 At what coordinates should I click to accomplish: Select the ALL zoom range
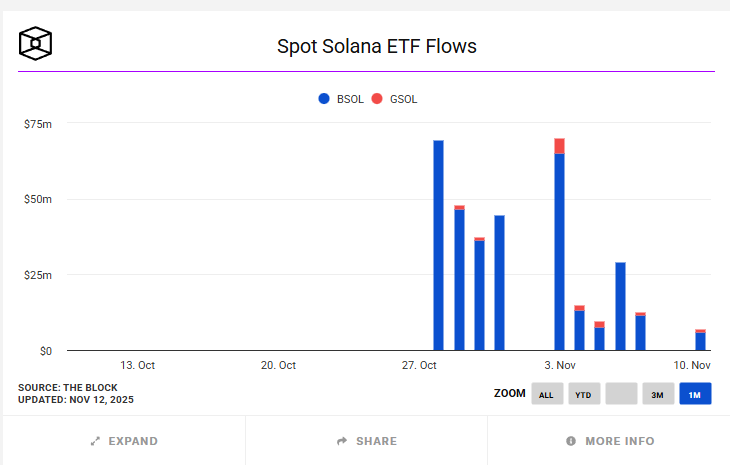click(x=546, y=394)
